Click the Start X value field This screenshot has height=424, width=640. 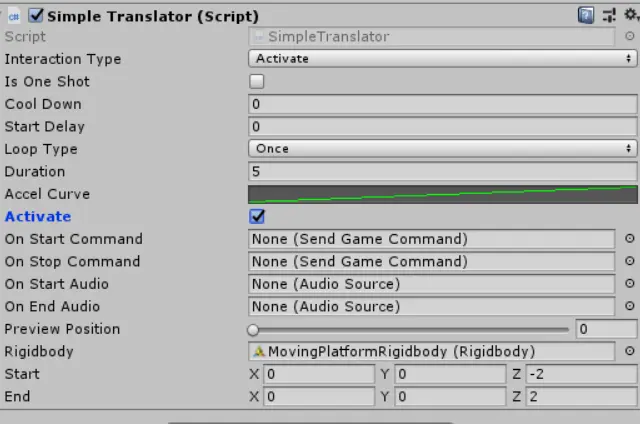[319, 374]
